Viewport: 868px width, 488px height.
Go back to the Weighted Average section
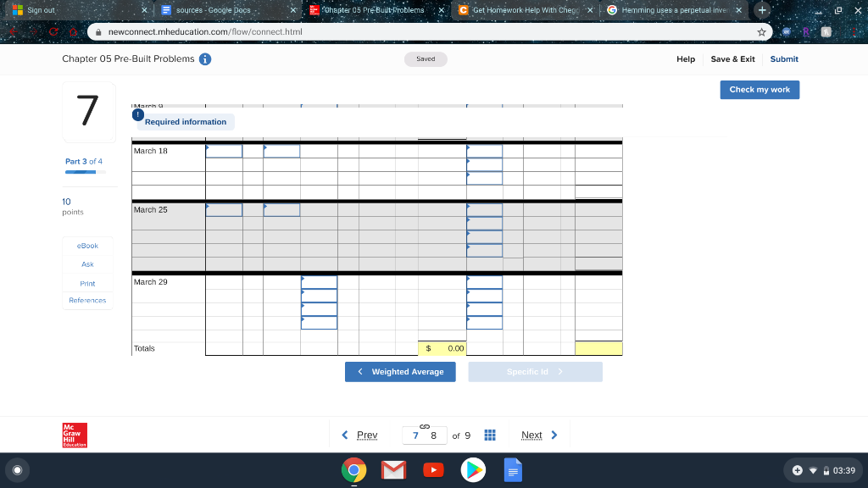(x=400, y=371)
